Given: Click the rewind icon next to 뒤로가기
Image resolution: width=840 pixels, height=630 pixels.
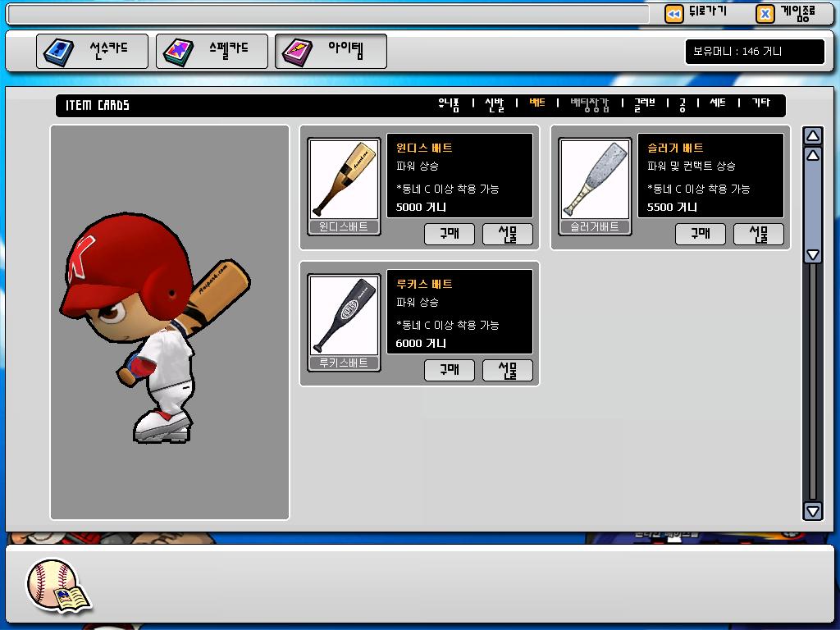Looking at the screenshot, I should pos(674,14).
